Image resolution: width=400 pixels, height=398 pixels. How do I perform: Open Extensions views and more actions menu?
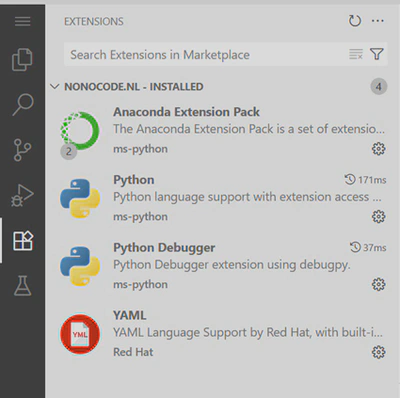(378, 21)
